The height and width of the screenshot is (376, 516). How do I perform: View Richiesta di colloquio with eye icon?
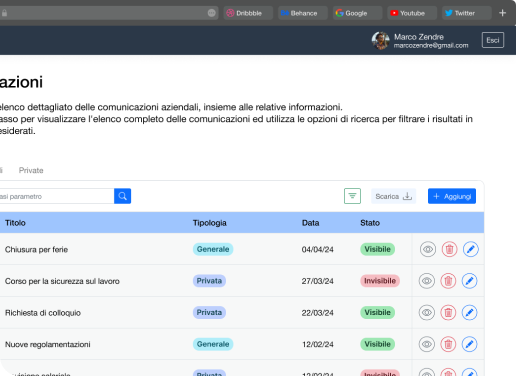click(427, 312)
